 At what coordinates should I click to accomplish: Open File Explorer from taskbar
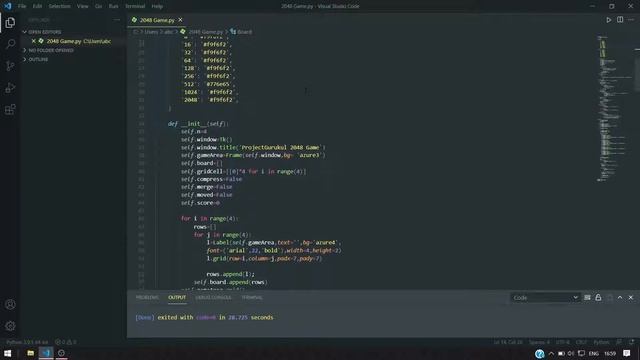click(30, 353)
